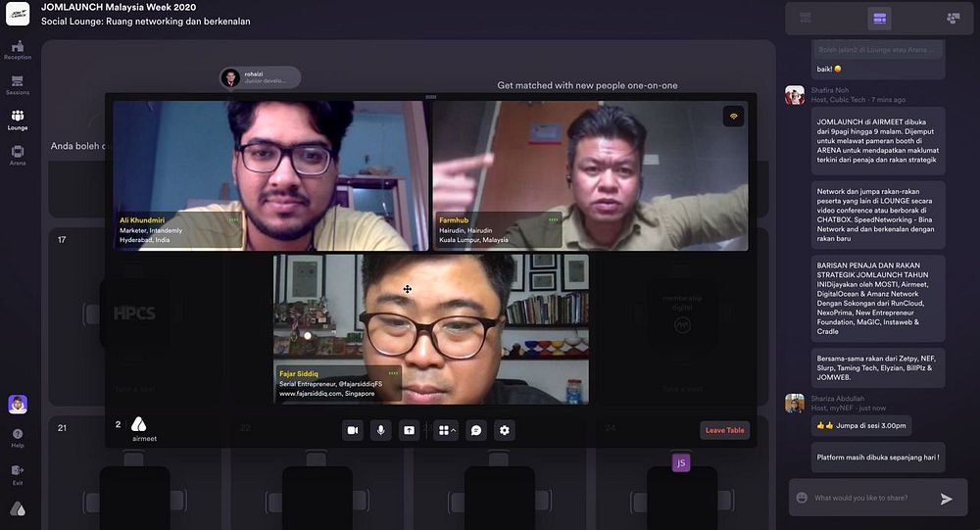Toggle the camera in table controls
Screen dimensions: 980x530
click(x=353, y=430)
